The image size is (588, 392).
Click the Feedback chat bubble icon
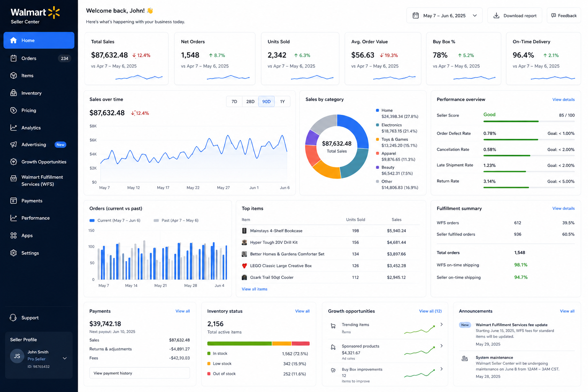[x=554, y=16]
